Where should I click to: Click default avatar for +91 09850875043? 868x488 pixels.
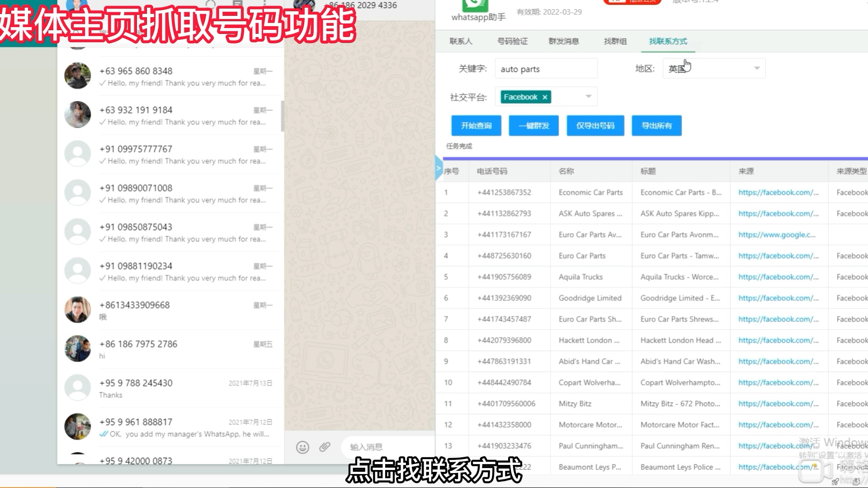[78, 232]
